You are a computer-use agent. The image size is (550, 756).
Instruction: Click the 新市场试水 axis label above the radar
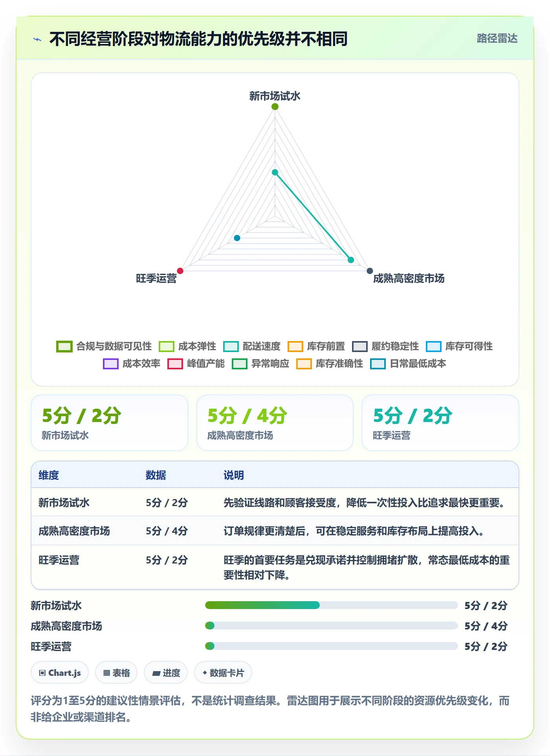coord(275,96)
